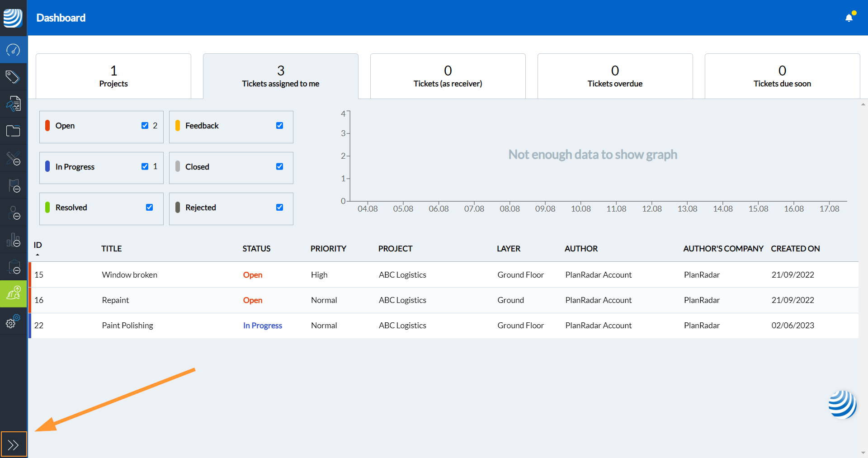
Task: Click the notification bell icon
Action: point(849,18)
